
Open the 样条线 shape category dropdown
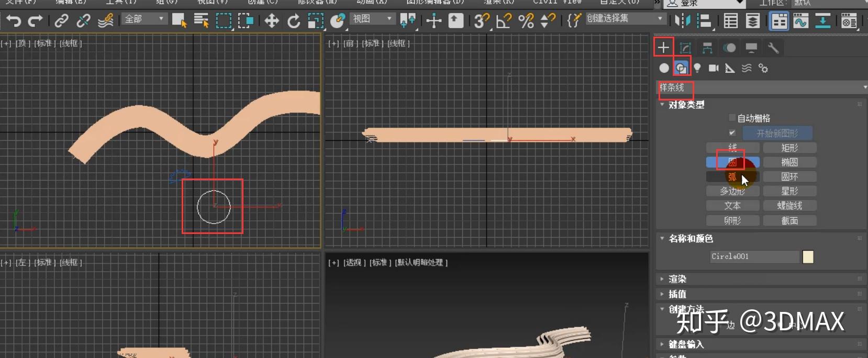tap(762, 87)
